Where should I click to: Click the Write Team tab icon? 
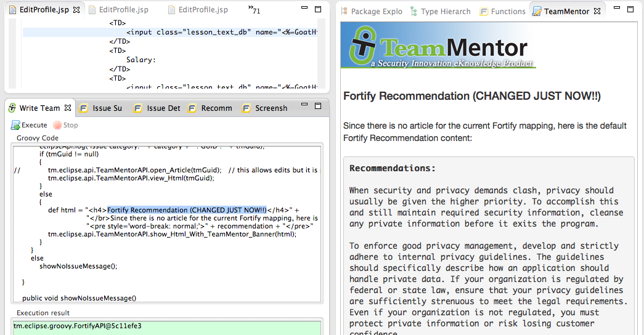tap(12, 108)
